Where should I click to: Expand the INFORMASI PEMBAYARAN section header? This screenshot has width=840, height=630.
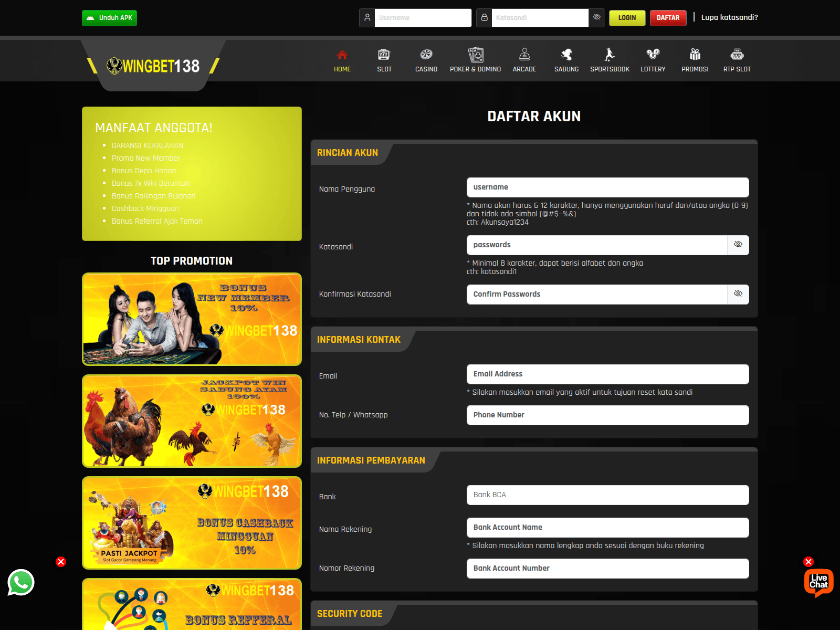click(x=371, y=460)
